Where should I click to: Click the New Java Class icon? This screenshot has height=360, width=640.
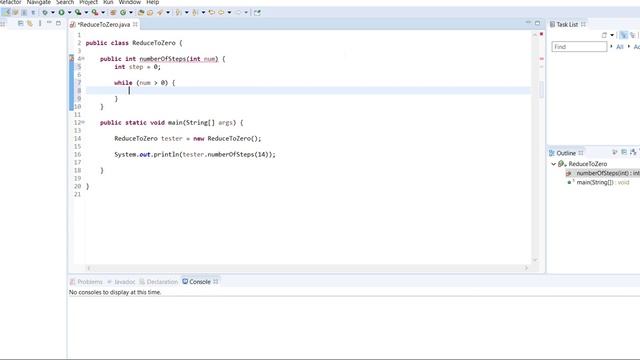(123, 12)
